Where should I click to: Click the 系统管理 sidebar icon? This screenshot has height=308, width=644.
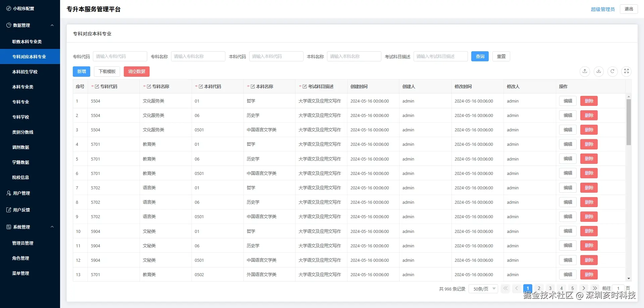pyautogui.click(x=9, y=227)
